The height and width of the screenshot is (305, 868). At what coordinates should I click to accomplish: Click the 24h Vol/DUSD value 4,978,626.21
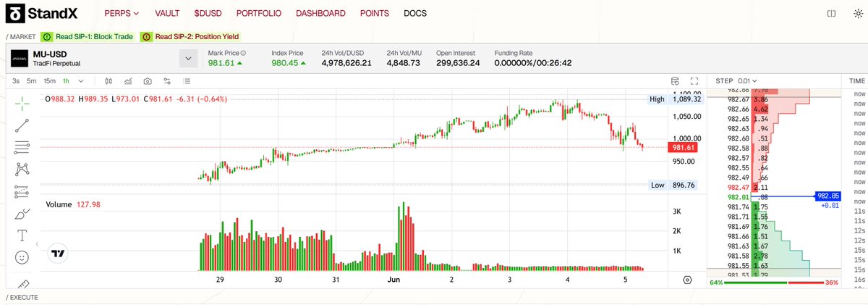pos(346,63)
